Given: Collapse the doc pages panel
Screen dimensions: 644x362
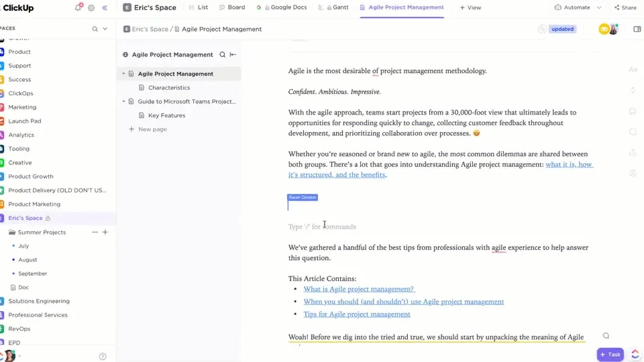Looking at the screenshot, I should point(233,54).
